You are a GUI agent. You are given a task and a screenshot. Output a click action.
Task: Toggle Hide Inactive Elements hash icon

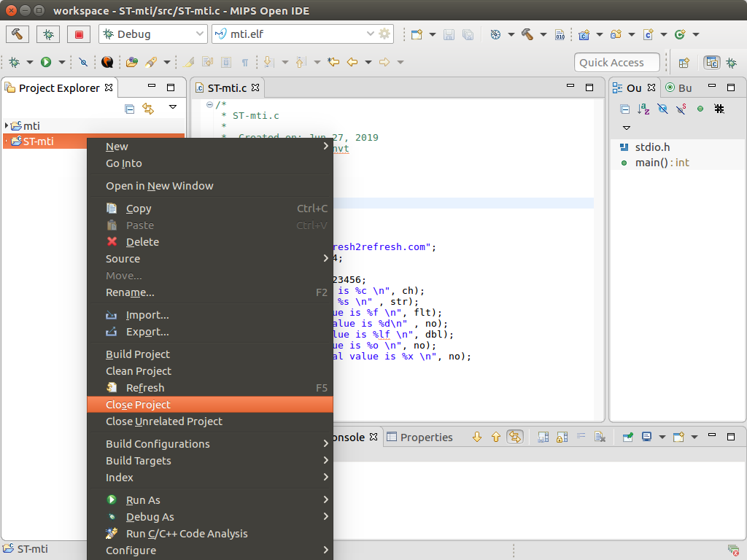click(719, 109)
